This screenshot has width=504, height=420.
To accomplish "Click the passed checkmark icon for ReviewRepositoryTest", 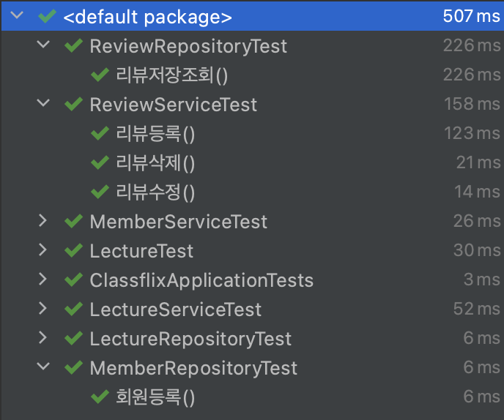I will click(x=73, y=45).
